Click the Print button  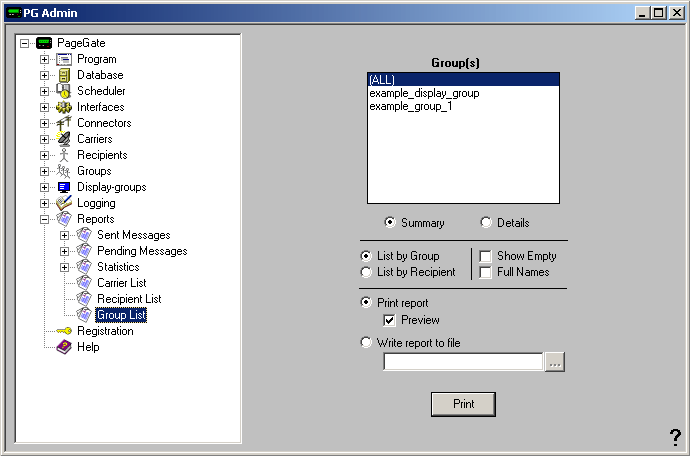pyautogui.click(x=463, y=404)
